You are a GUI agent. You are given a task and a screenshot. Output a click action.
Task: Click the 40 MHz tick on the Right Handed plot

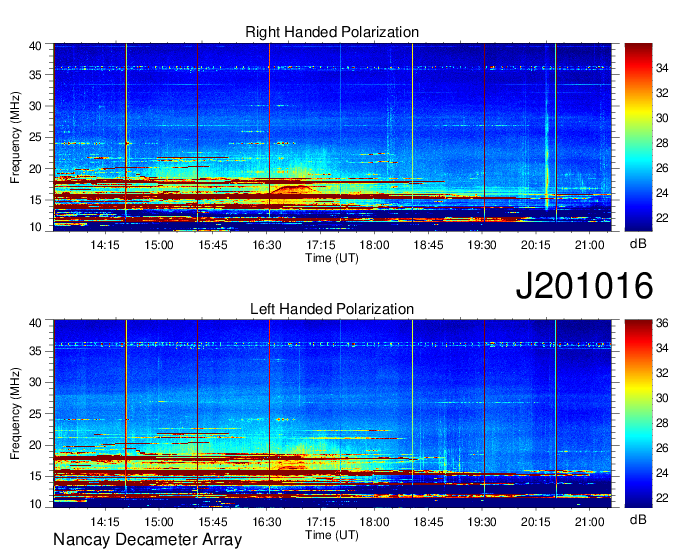tap(36, 46)
